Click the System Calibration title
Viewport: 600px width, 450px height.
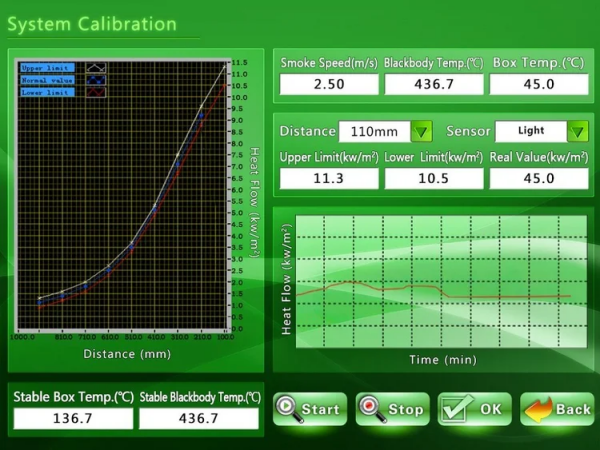click(92, 24)
